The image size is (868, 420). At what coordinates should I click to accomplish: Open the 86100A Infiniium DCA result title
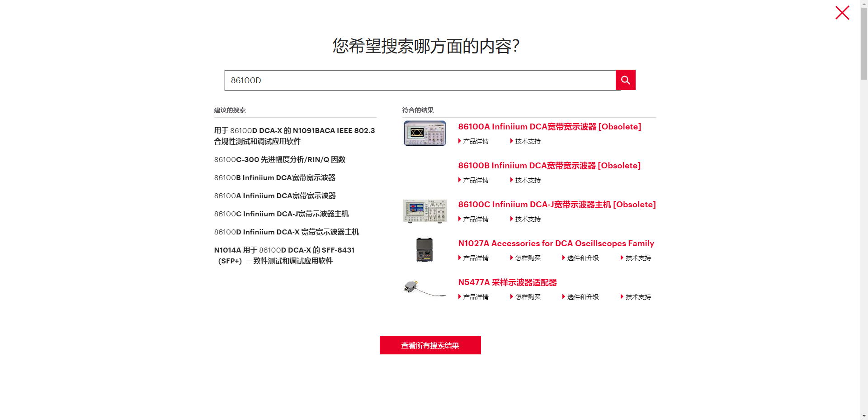(549, 126)
